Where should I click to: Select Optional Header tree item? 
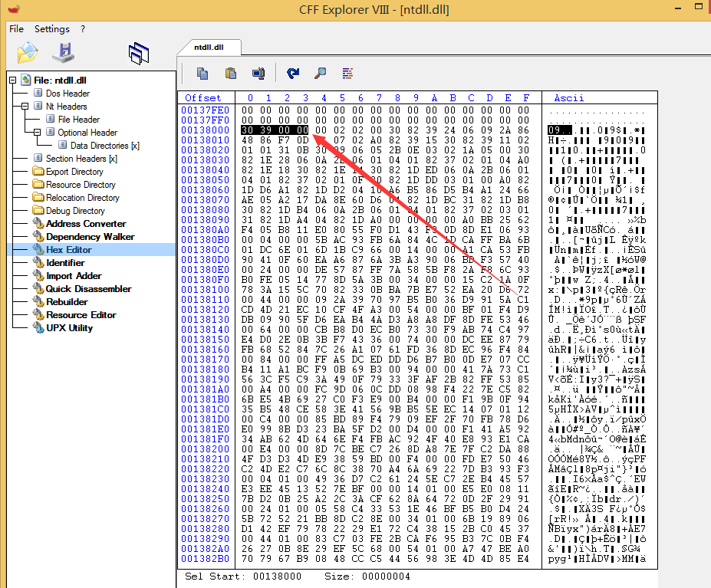tap(87, 133)
